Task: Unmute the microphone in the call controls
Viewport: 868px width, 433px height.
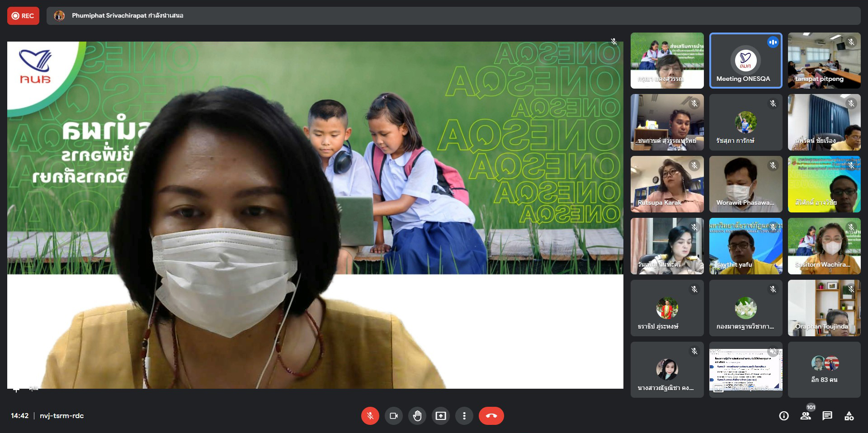Action: point(370,416)
